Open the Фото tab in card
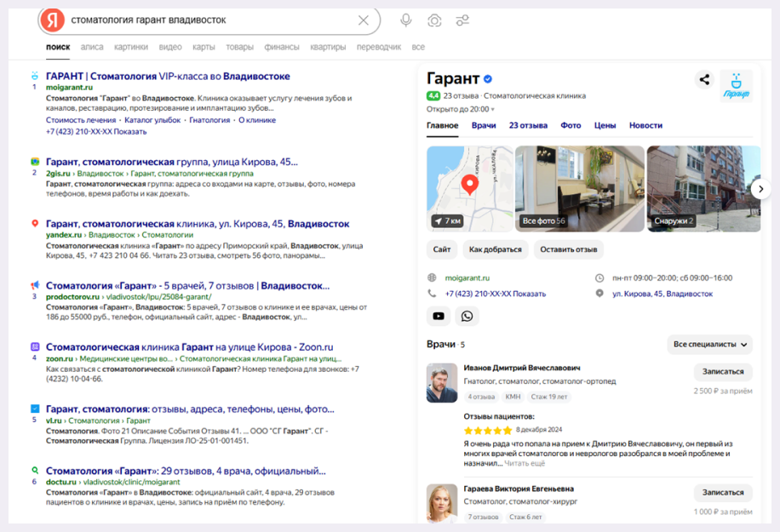The height and width of the screenshot is (532, 780). (x=571, y=125)
